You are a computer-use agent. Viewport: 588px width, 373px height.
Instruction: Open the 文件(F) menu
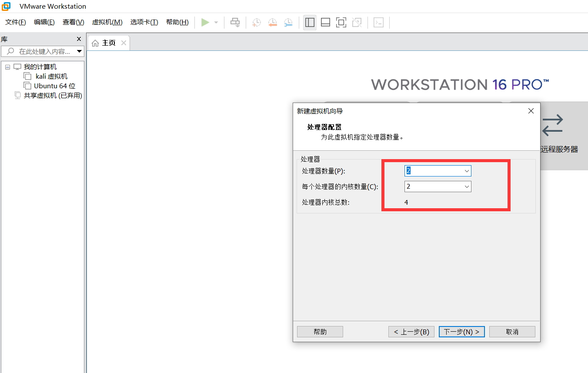[x=16, y=22]
